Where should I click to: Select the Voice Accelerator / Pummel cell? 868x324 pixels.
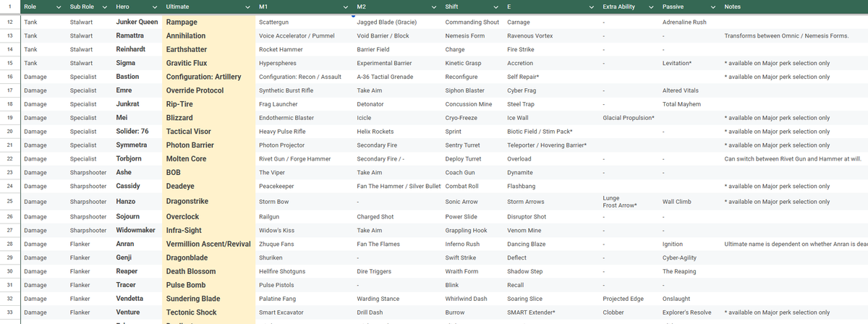pos(305,35)
